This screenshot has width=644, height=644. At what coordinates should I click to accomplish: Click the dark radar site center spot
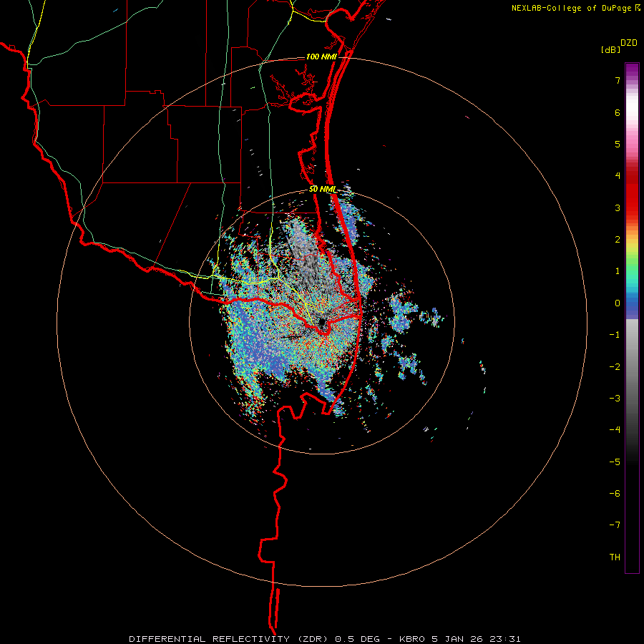pyautogui.click(x=321, y=323)
